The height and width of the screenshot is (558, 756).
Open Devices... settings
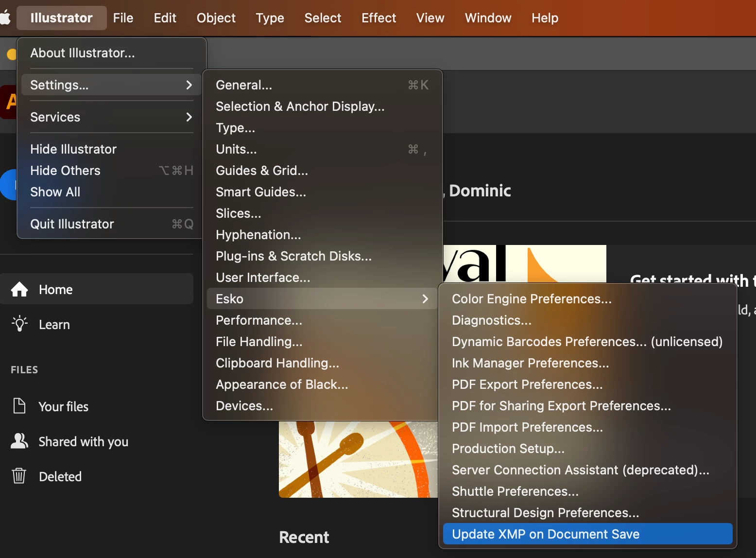click(x=323, y=406)
